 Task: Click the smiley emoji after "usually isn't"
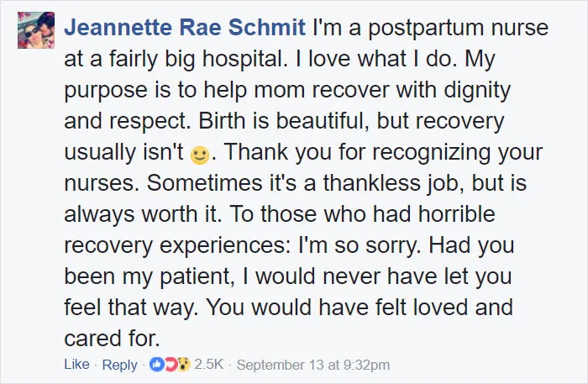[x=200, y=155]
